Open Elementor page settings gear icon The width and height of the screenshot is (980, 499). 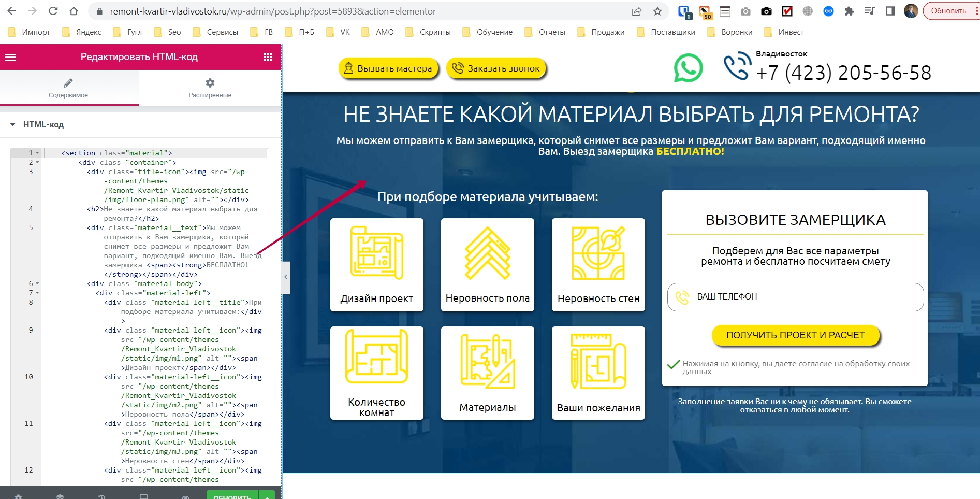[19, 496]
